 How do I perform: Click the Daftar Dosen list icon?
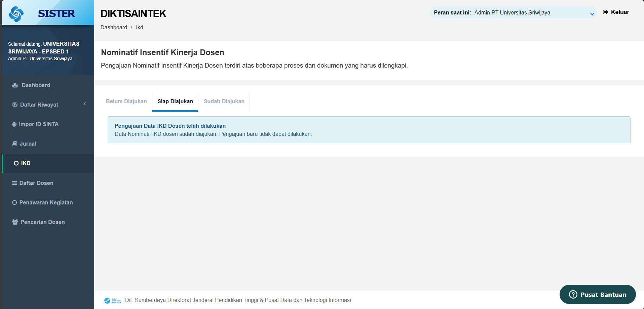point(14,183)
